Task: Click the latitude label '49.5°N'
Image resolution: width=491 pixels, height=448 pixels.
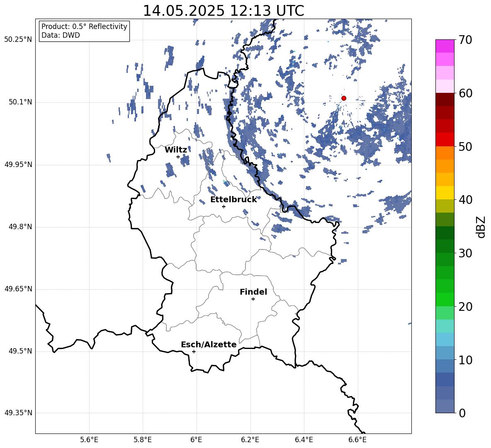Action: coord(20,351)
